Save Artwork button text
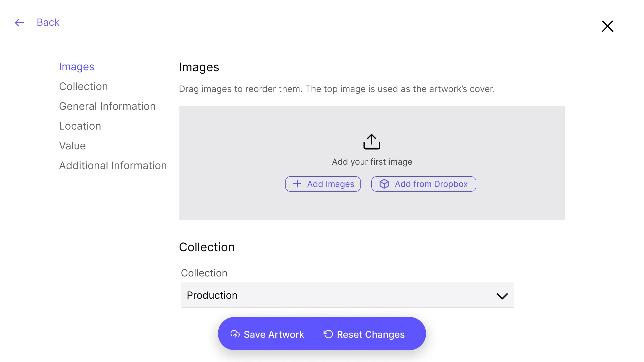 pyautogui.click(x=274, y=334)
